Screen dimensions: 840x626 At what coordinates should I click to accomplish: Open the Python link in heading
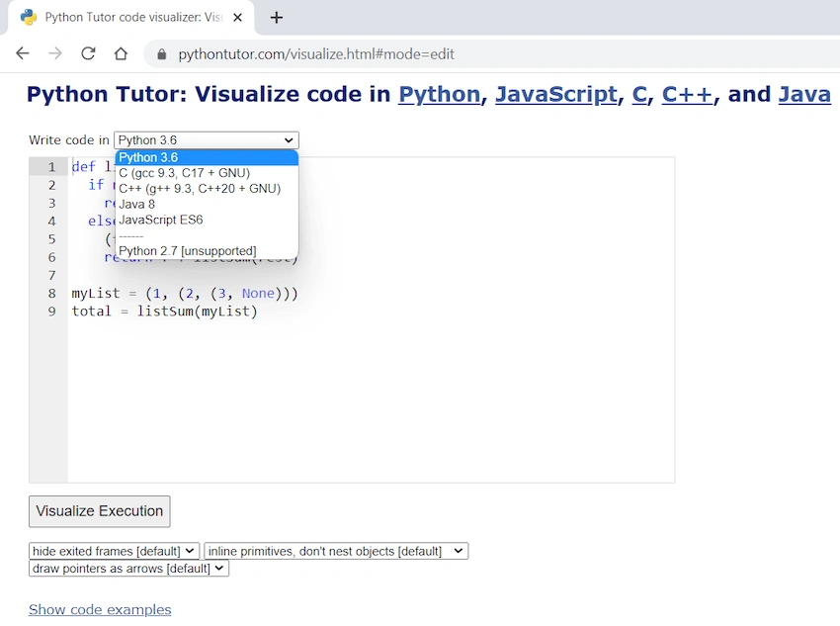pos(440,94)
